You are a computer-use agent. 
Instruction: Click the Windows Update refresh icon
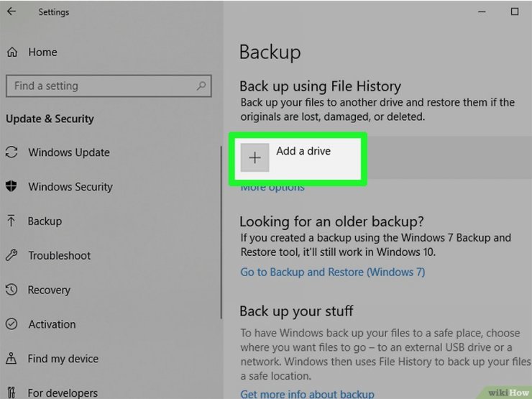coord(12,152)
